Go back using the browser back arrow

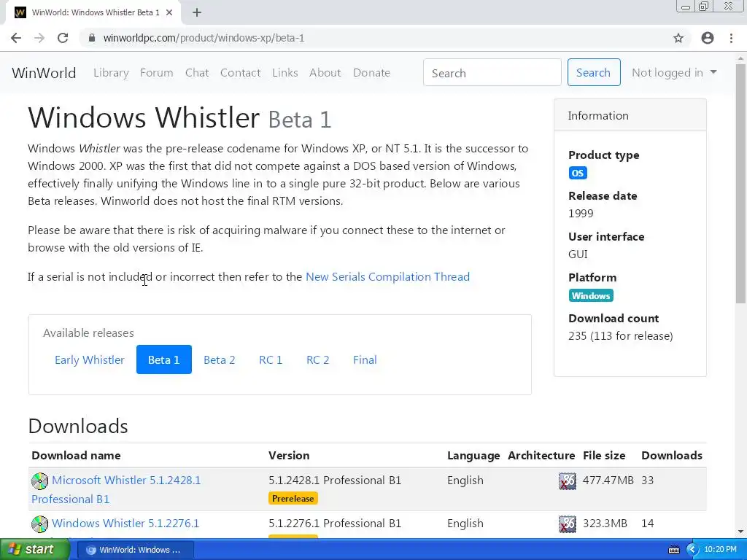point(16,38)
